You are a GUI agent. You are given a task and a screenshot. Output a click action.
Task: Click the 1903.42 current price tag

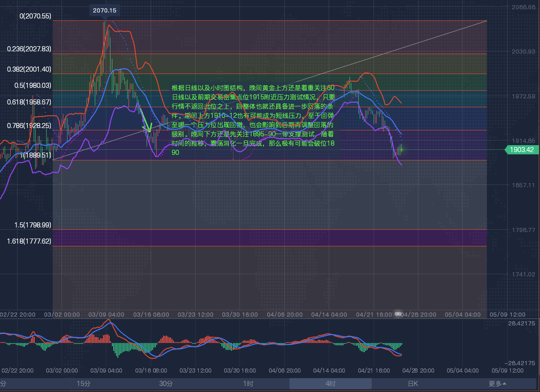point(522,149)
